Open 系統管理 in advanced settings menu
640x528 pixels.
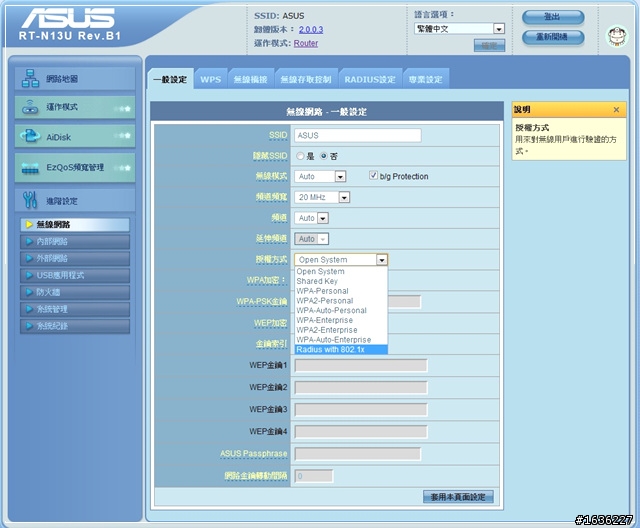75,309
